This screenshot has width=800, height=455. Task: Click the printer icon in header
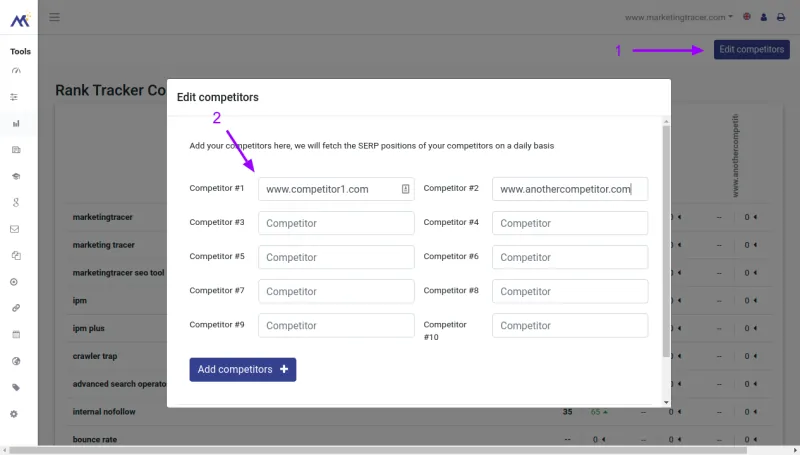click(x=781, y=17)
